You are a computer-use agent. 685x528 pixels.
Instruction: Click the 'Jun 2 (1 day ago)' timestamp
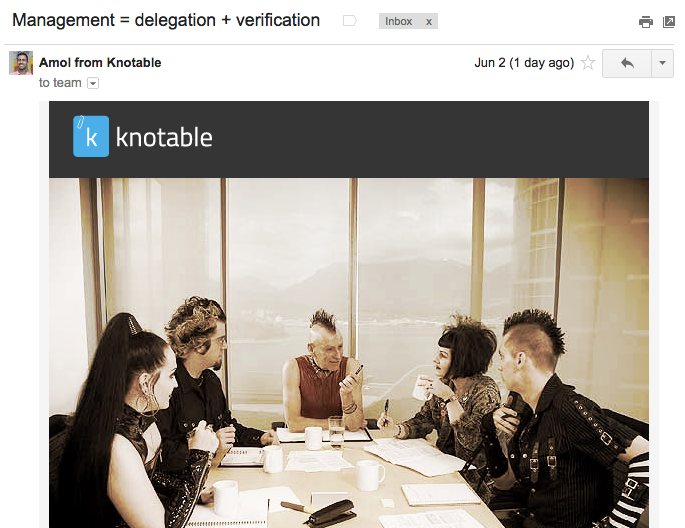[524, 63]
